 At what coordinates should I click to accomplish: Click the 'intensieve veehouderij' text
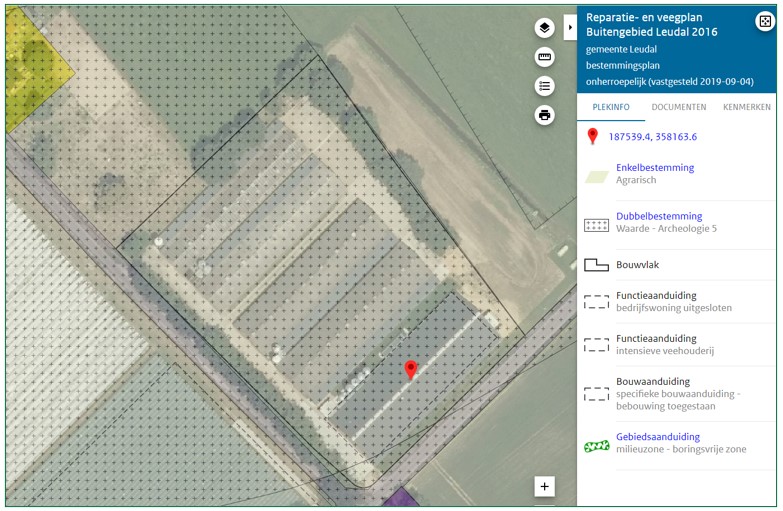[x=665, y=351]
